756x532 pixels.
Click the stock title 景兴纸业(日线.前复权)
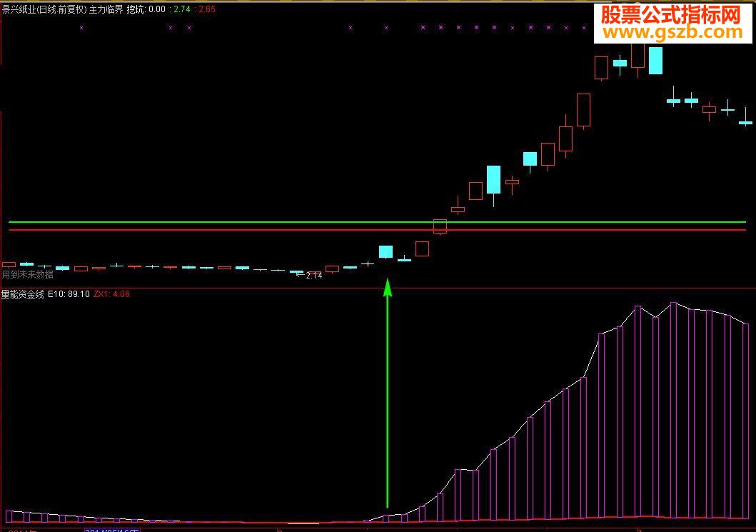click(x=44, y=9)
